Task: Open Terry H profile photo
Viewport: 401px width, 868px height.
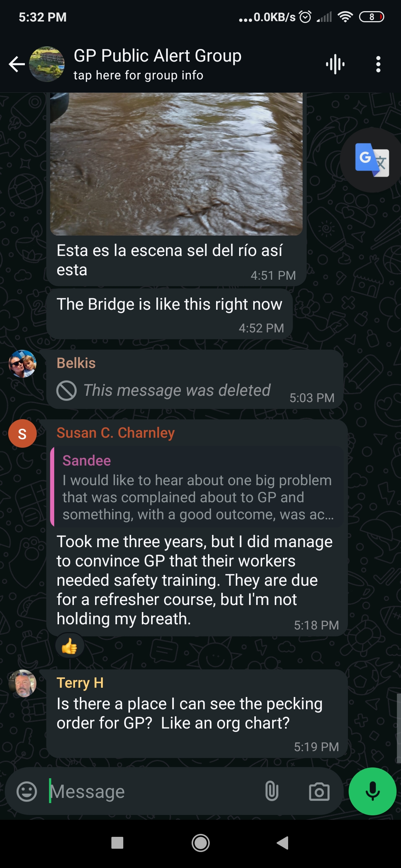Action: pos(23,683)
